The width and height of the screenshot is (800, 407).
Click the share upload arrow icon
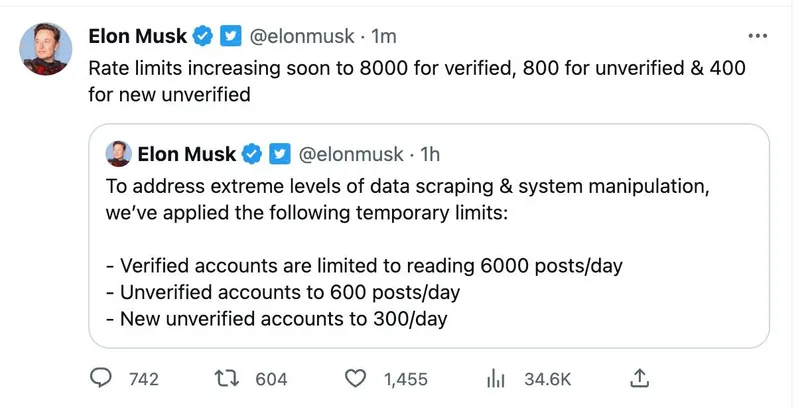pyautogui.click(x=641, y=377)
